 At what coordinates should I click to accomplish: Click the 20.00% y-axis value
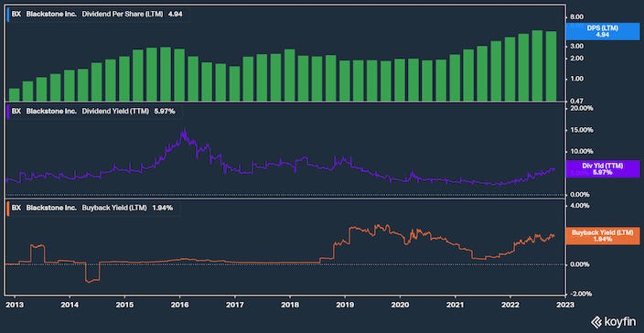point(581,108)
